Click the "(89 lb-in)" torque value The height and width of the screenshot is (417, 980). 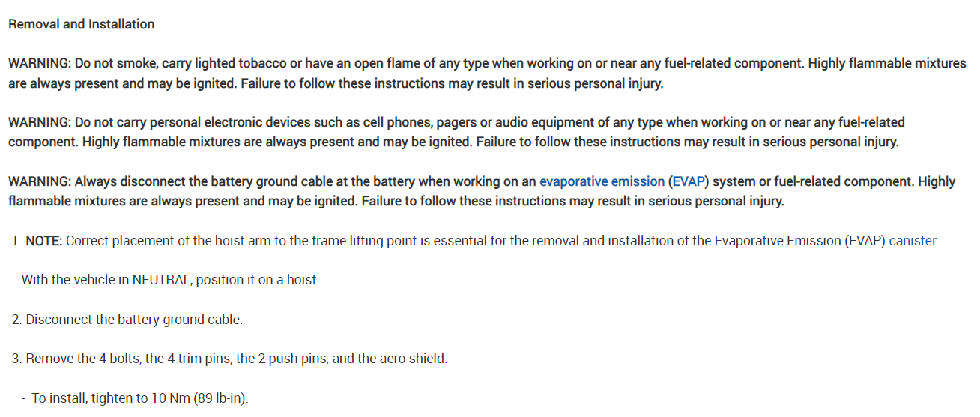click(220, 398)
